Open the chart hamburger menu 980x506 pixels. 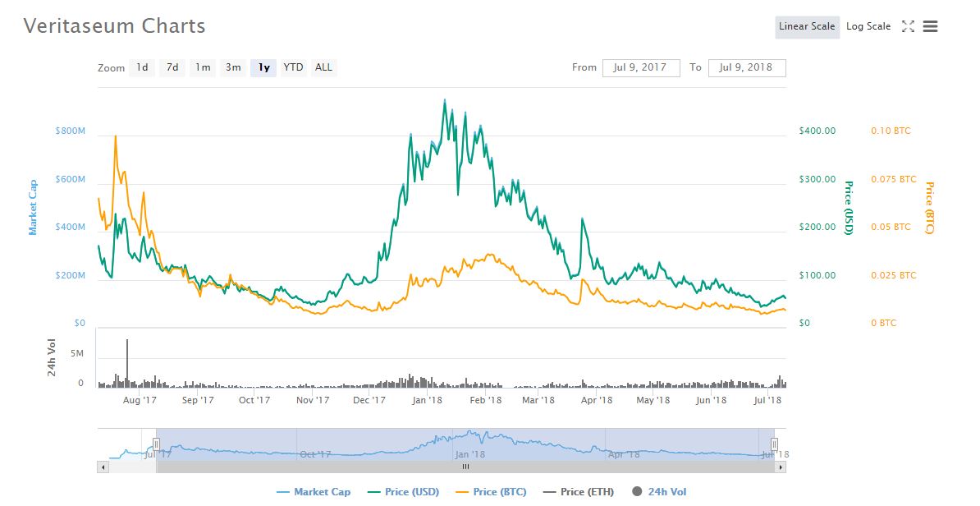930,26
